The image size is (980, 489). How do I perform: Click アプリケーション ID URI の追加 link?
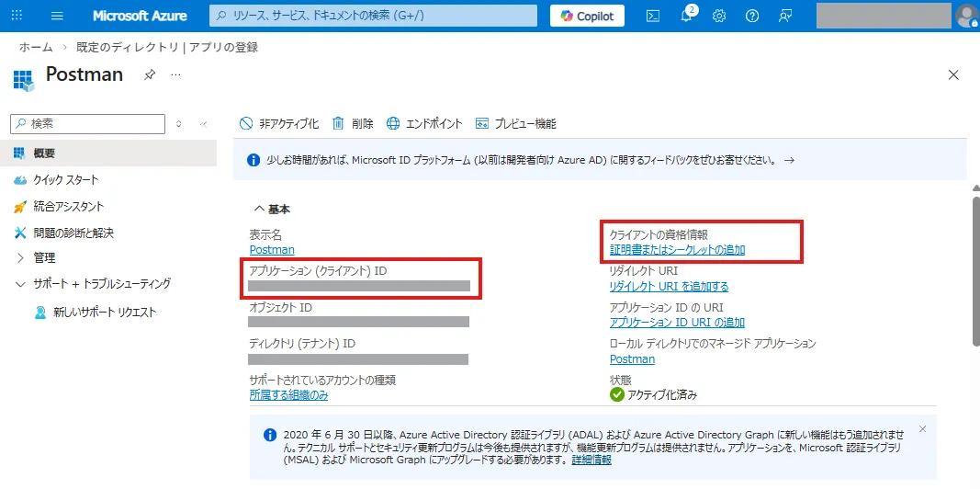click(677, 323)
